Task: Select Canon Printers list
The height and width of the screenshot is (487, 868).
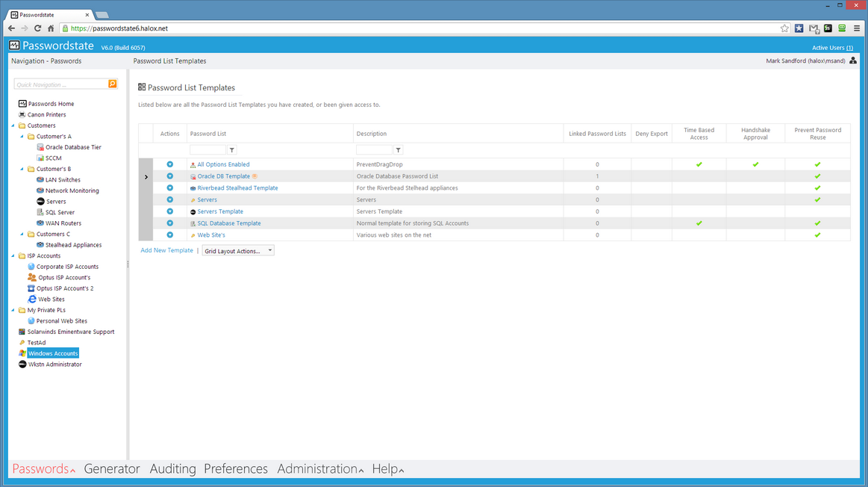Action: [x=46, y=115]
